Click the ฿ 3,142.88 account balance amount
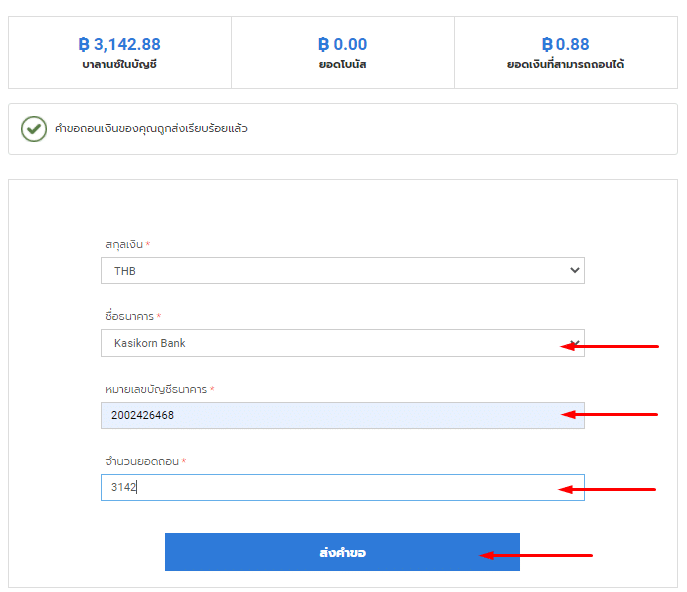The image size is (687, 592). click(x=119, y=44)
